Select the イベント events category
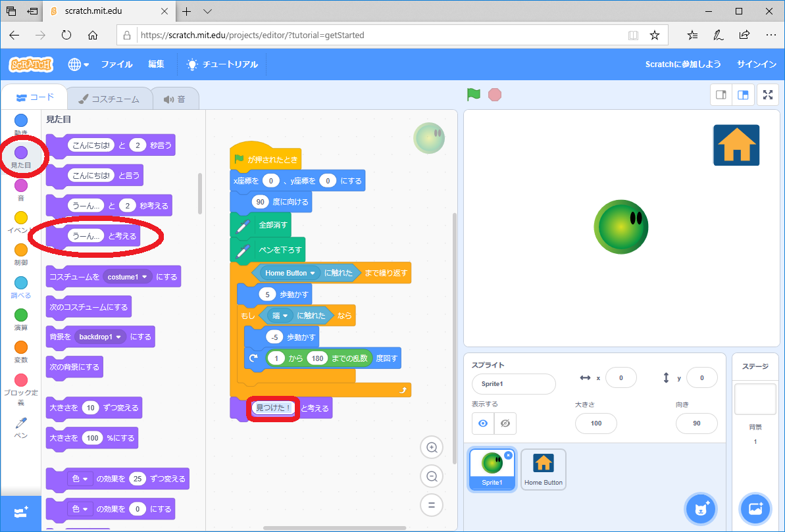This screenshot has height=532, width=785. 21,223
